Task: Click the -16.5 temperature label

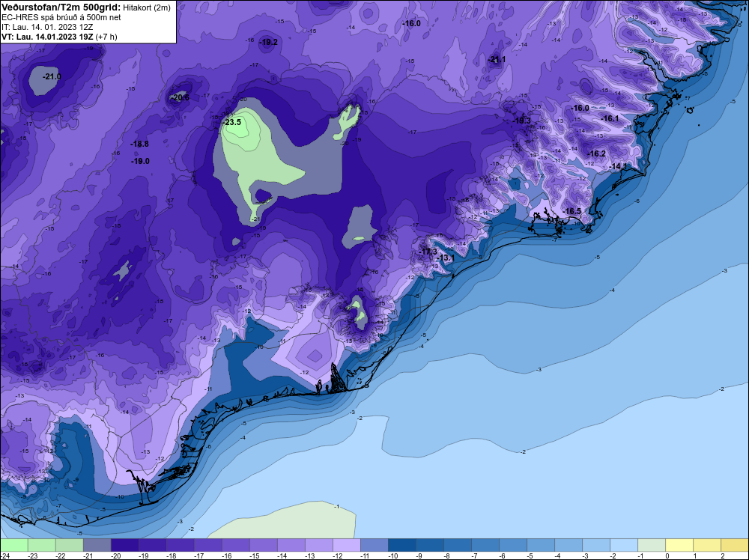Action: pos(573,211)
